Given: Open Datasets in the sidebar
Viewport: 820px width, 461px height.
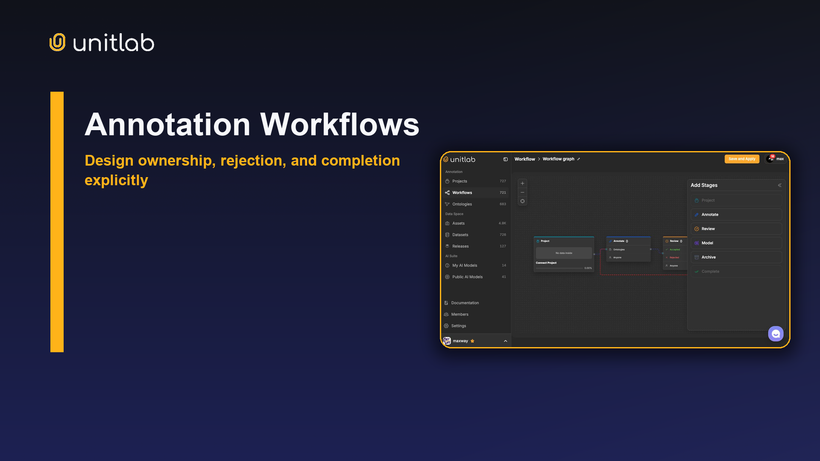Looking at the screenshot, I should (x=475, y=235).
